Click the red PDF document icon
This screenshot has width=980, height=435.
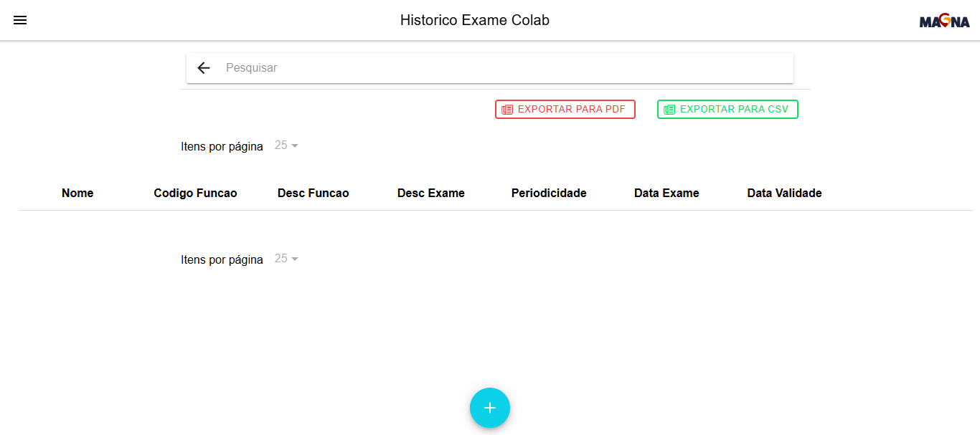point(507,110)
